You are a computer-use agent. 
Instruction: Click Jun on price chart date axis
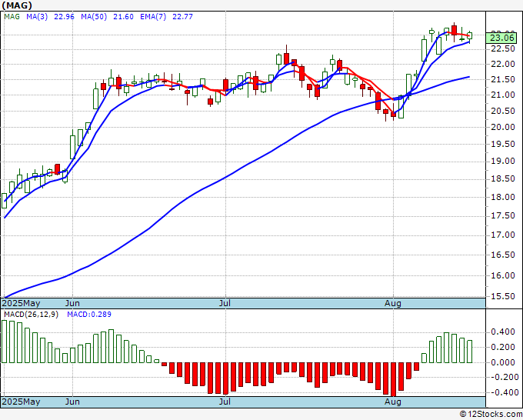pyautogui.click(x=72, y=303)
